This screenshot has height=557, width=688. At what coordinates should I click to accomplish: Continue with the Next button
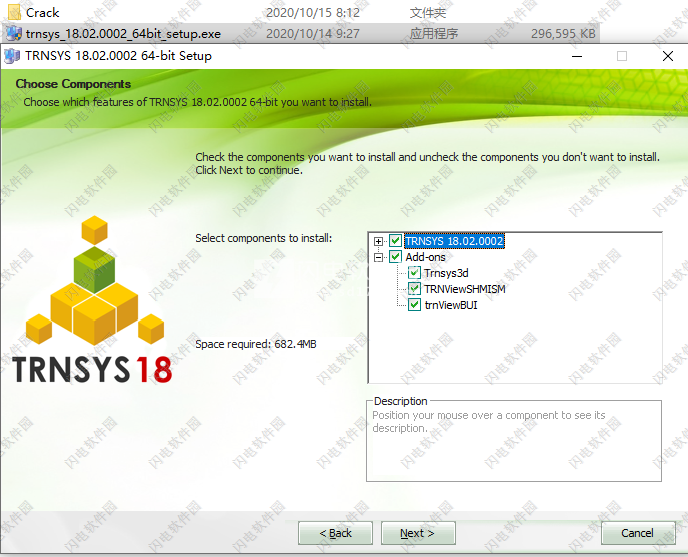click(418, 533)
